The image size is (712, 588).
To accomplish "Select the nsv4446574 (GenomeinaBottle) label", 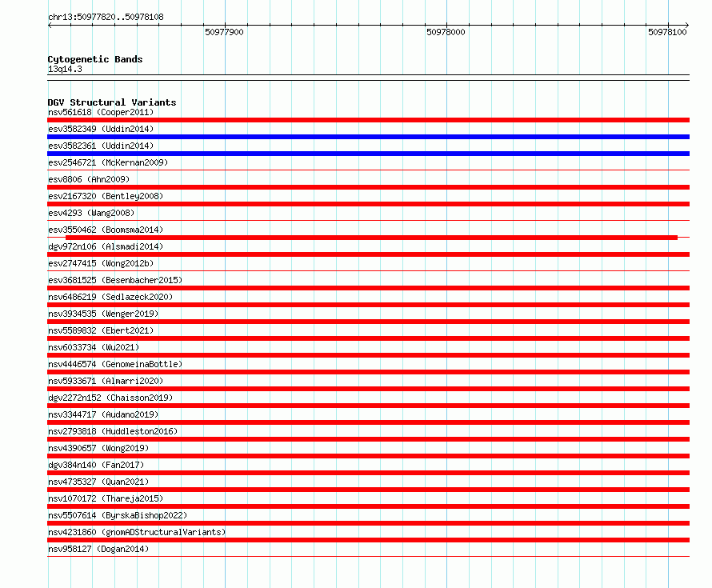I will (115, 364).
